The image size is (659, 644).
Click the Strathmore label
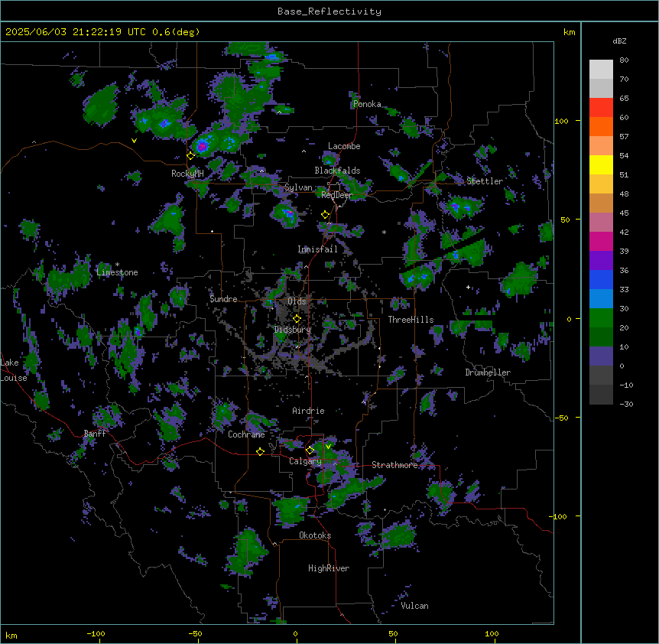coord(394,465)
